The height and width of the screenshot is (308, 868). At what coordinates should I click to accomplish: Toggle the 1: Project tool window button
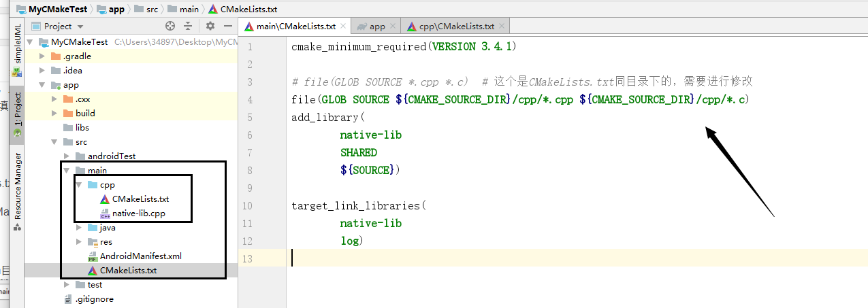click(16, 114)
